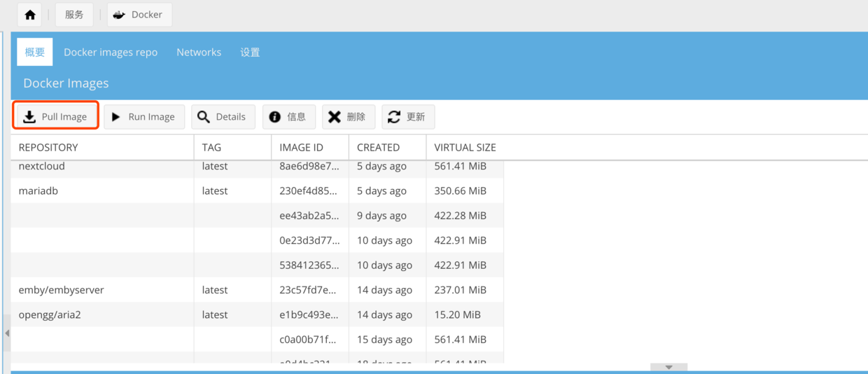
Task: Select the mariadb repository row
Action: tap(257, 191)
